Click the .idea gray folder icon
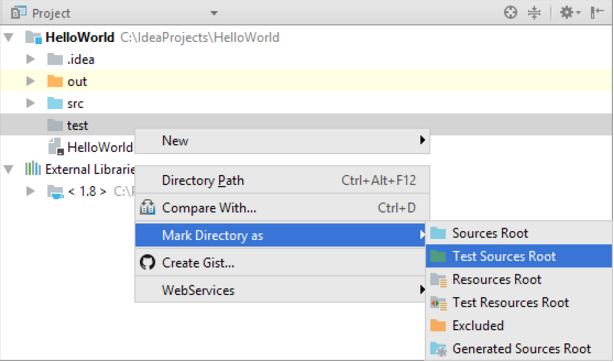Image resolution: width=614 pixels, height=362 pixels. click(55, 59)
